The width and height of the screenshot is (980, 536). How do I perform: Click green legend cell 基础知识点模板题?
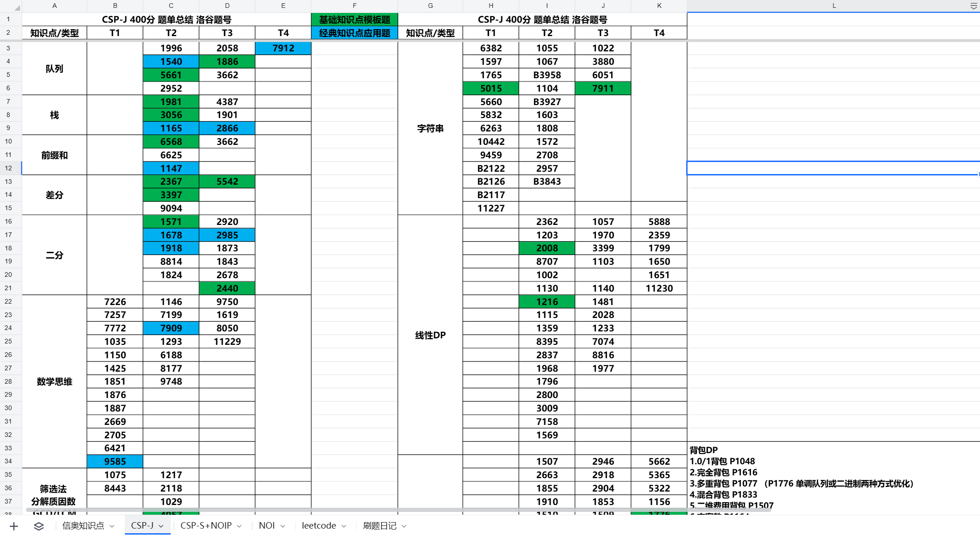tap(354, 19)
